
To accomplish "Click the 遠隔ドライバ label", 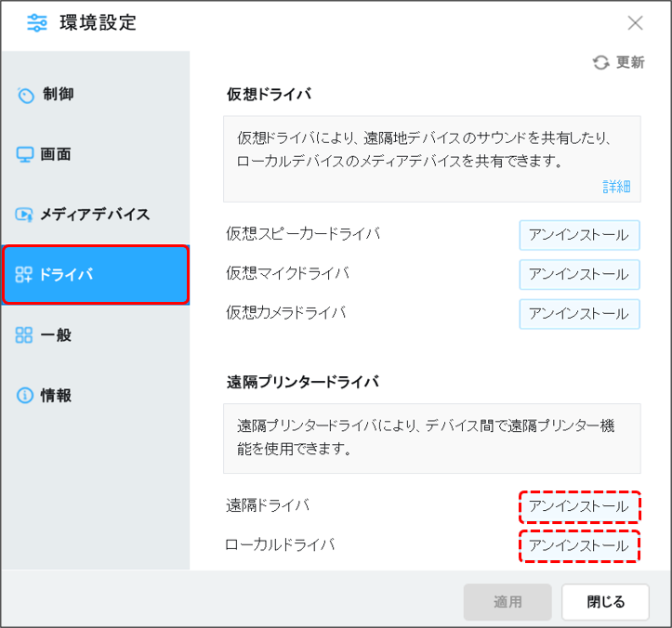I will [268, 505].
